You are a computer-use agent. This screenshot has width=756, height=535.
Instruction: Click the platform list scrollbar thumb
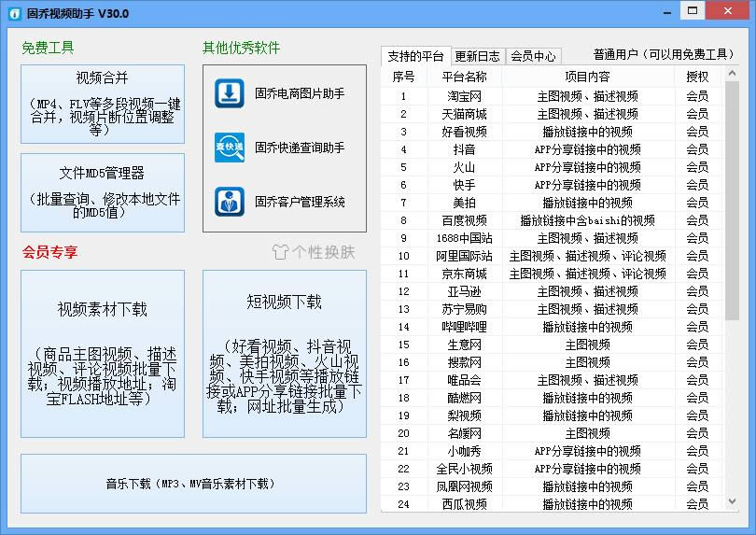732,201
